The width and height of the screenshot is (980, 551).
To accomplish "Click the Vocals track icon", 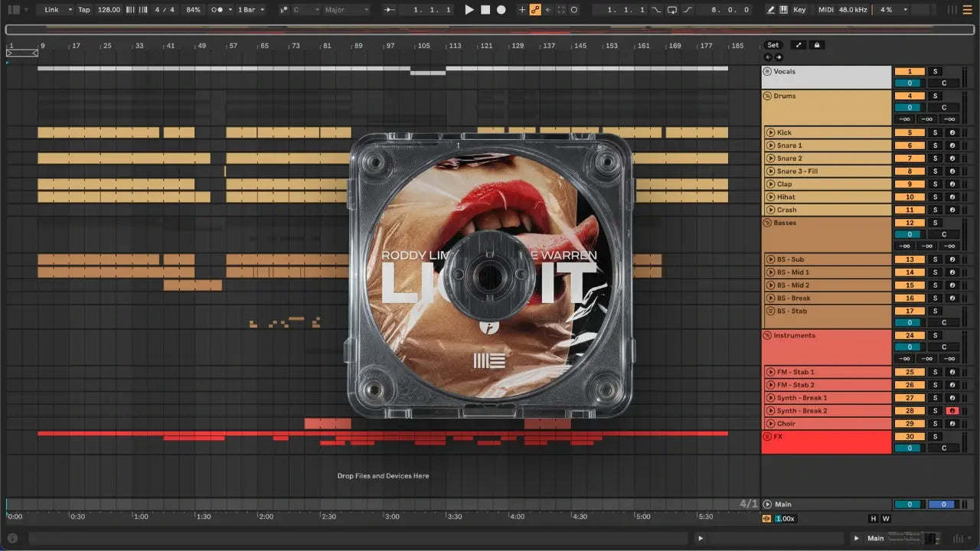I will (x=767, y=72).
